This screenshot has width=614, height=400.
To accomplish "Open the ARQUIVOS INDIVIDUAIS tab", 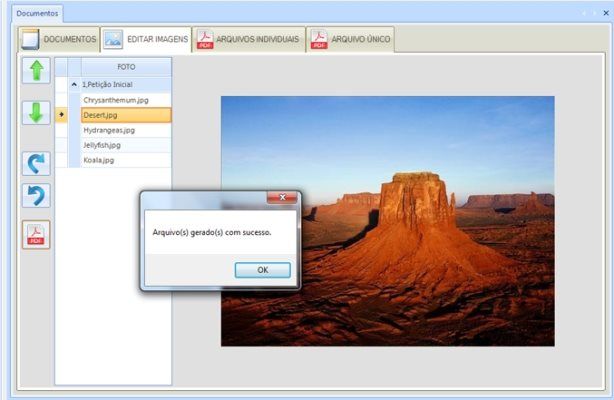I will (x=249, y=39).
